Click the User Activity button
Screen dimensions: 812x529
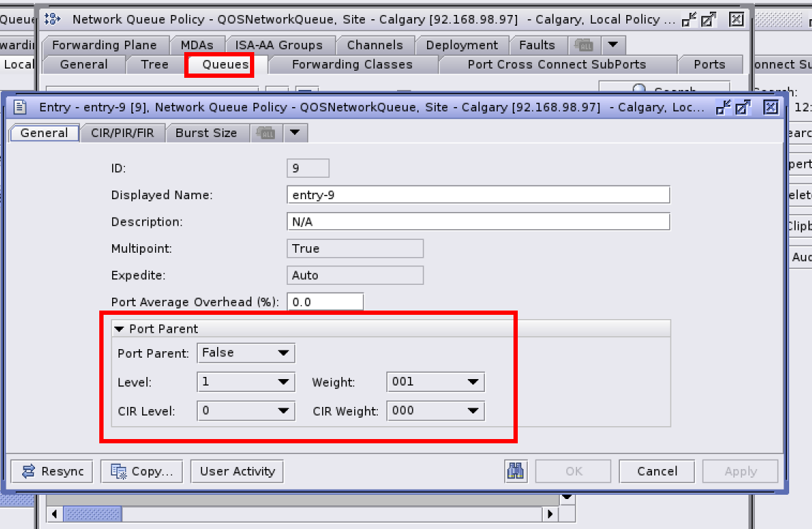237,471
